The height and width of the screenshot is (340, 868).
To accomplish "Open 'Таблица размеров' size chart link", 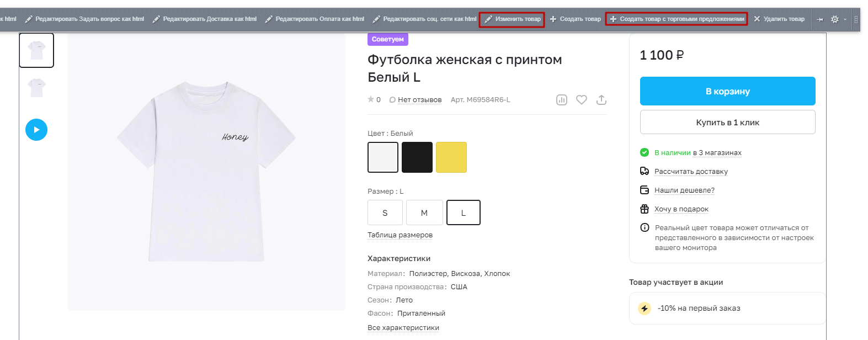I will pyautogui.click(x=400, y=235).
